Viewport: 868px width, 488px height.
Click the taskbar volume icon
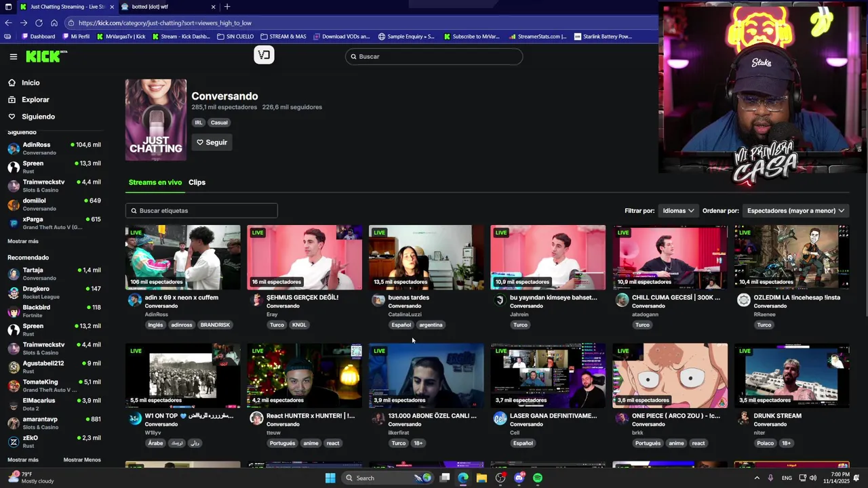813,478
